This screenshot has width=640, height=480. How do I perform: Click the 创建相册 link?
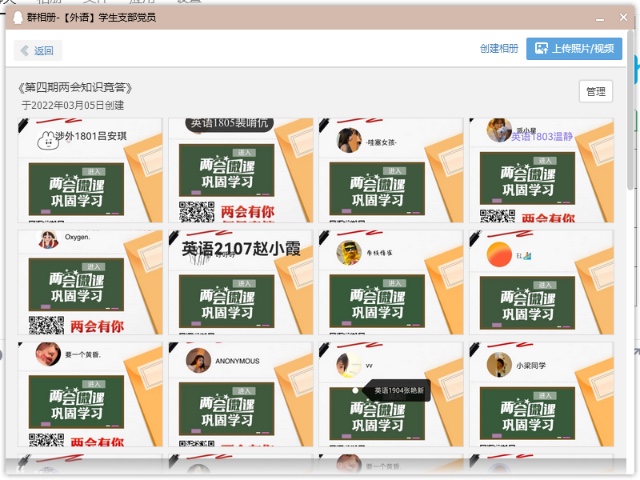tap(499, 49)
